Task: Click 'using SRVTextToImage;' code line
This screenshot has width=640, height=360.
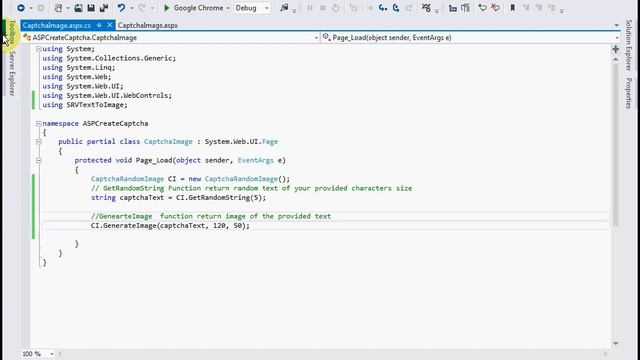Action: tap(85, 105)
